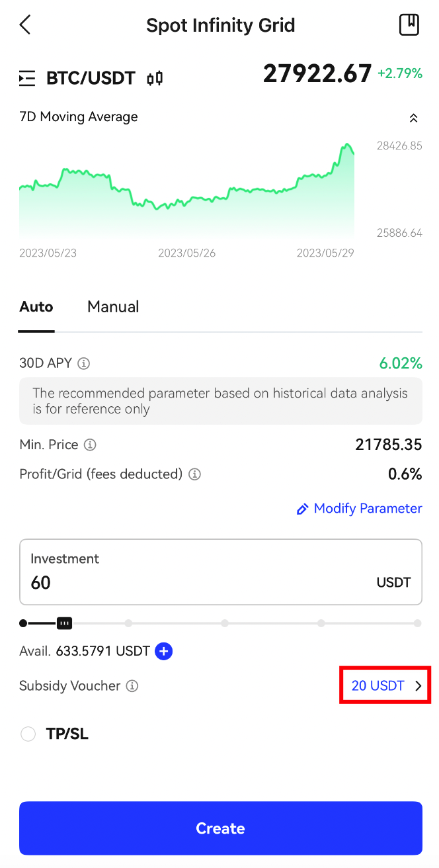
Task: Tap the back arrow icon
Action: pos(25,25)
